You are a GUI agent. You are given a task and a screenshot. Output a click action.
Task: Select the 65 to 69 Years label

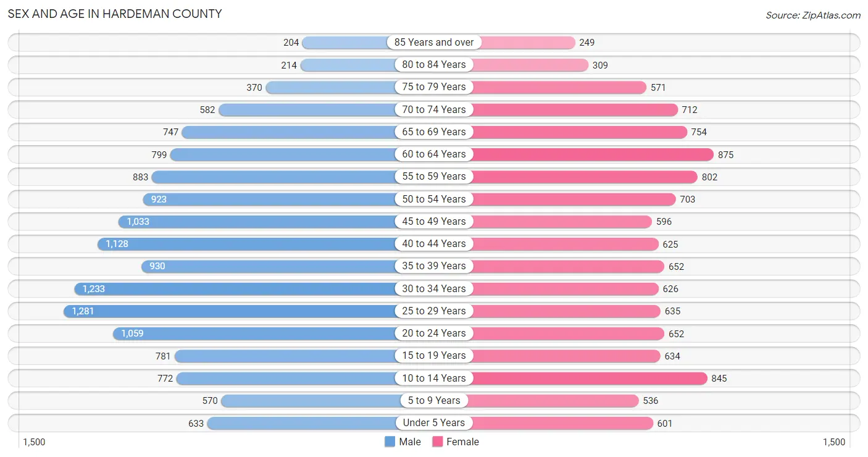(434, 132)
